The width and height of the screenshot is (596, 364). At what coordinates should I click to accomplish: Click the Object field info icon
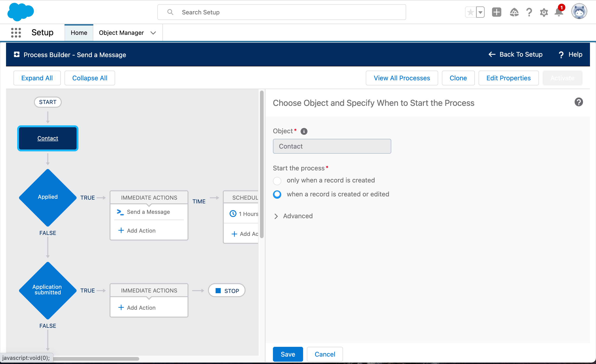click(x=304, y=131)
